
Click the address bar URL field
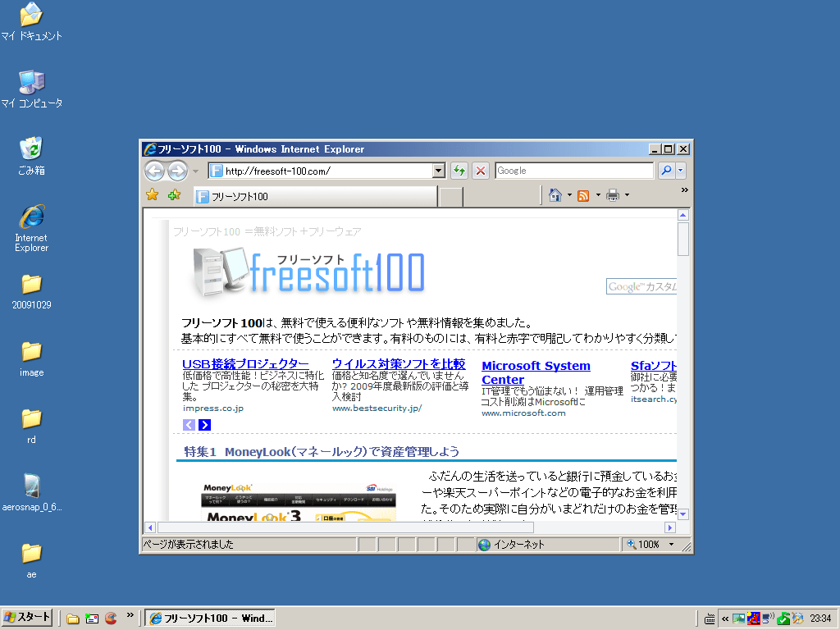321,171
